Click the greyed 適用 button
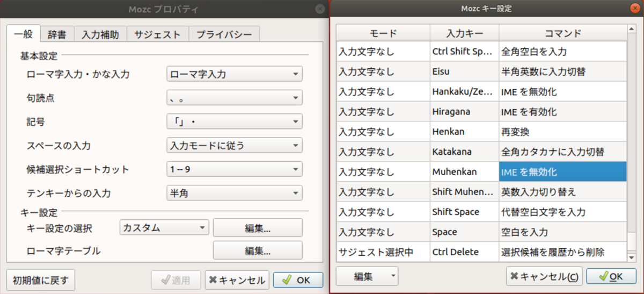 [176, 280]
